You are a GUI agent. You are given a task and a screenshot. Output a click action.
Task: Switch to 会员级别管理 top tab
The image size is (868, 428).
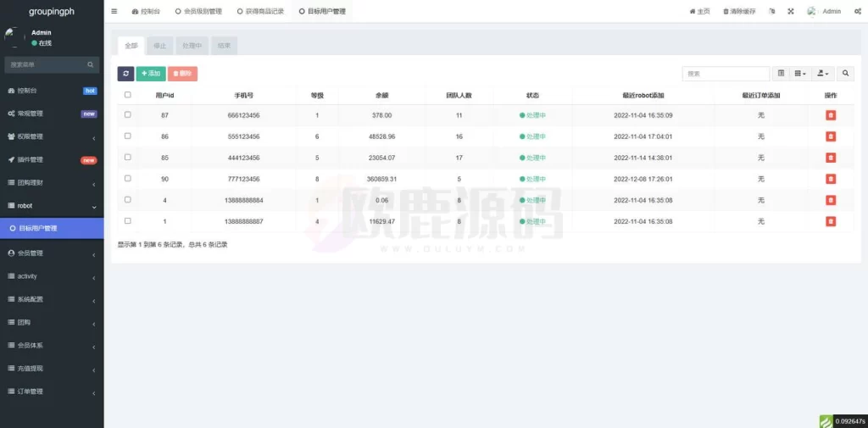coord(198,11)
